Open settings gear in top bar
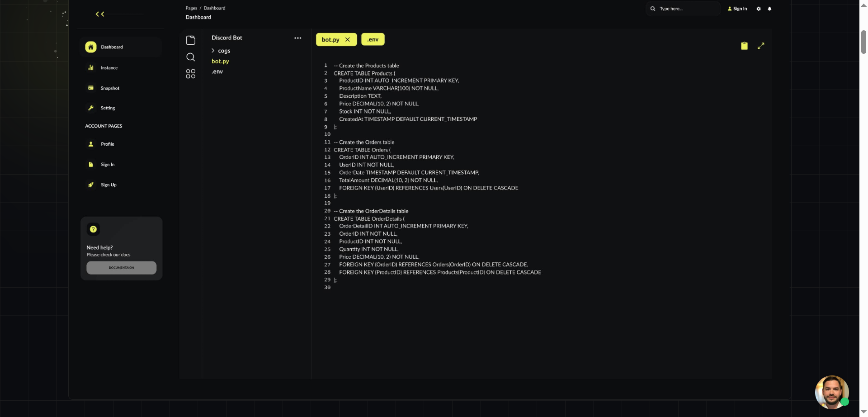868x417 pixels. [759, 9]
